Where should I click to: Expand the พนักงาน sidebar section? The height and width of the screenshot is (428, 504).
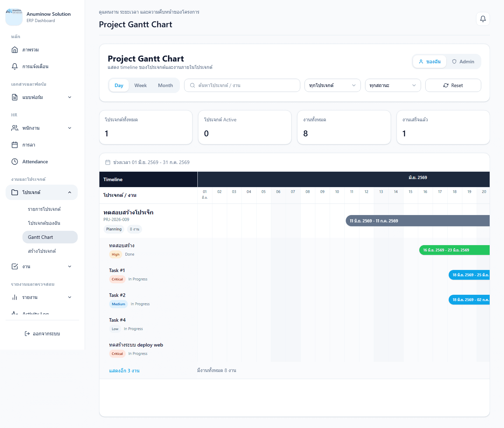42,128
